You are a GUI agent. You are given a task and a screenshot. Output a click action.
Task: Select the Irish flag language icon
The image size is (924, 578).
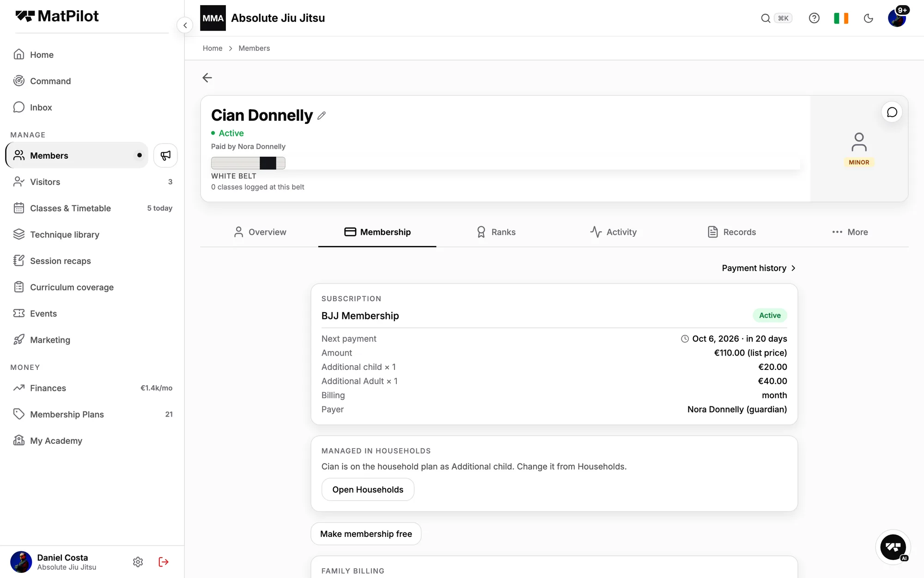point(841,18)
